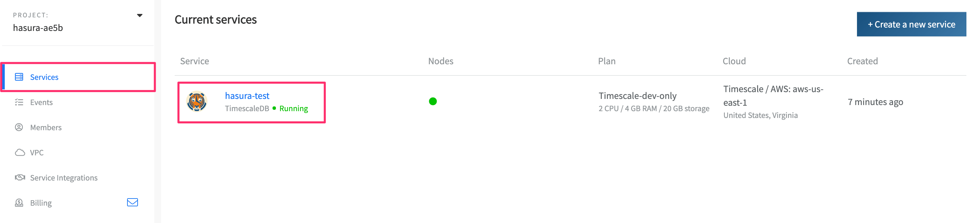
Task: Open Service Integrations from the sidebar
Action: 64,178
